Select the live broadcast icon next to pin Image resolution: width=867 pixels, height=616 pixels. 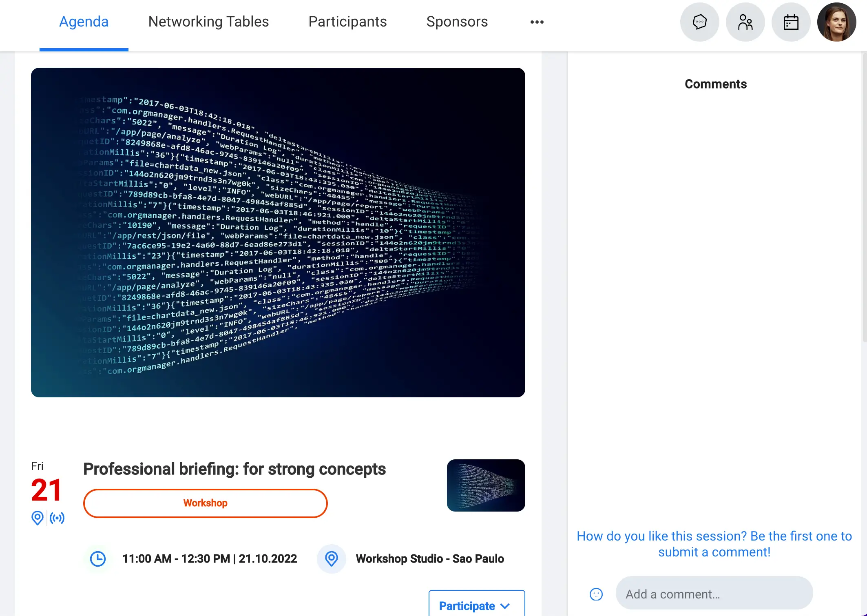click(x=58, y=518)
